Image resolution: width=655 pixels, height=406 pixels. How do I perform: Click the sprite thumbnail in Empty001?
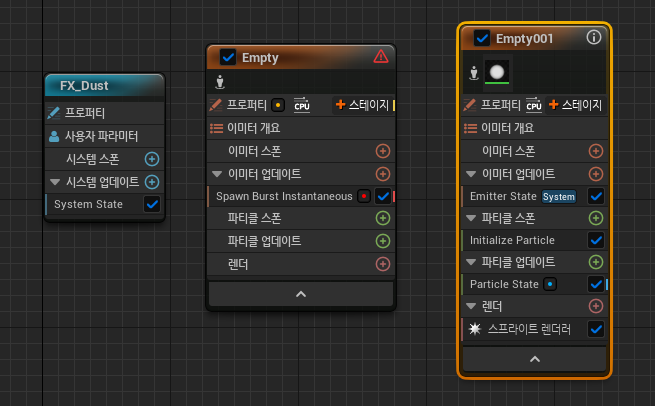tap(497, 72)
